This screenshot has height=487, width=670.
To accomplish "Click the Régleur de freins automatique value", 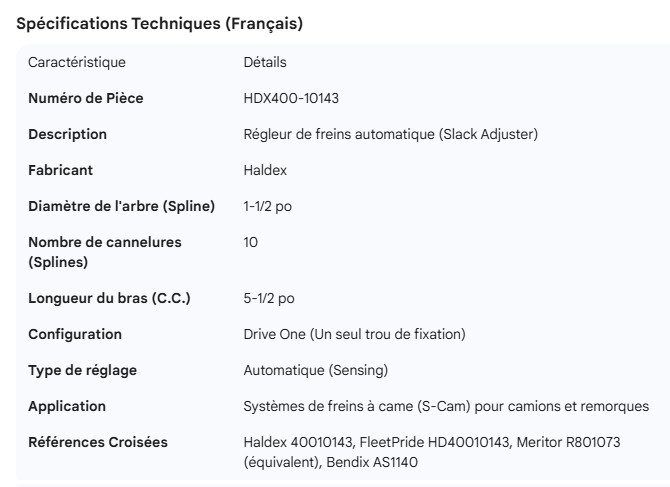I will (391, 134).
